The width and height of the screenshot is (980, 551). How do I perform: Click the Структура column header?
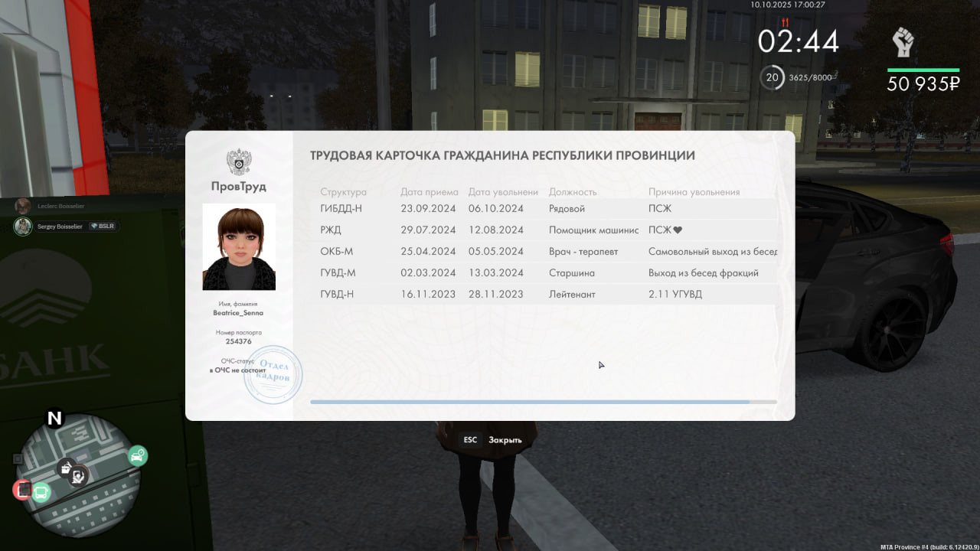click(344, 192)
